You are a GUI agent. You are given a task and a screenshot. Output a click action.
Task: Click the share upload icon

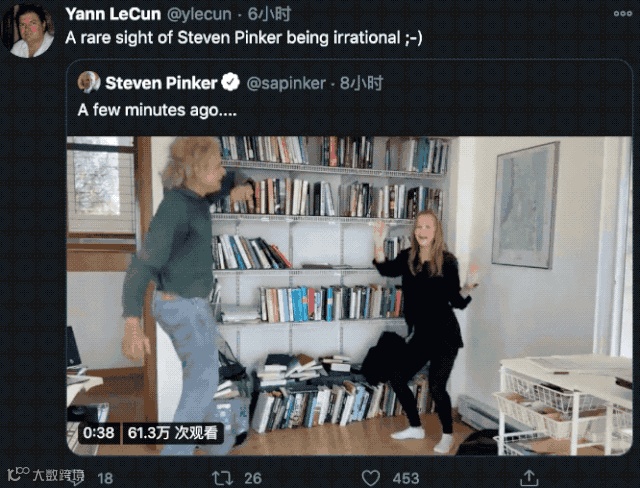click(529, 478)
